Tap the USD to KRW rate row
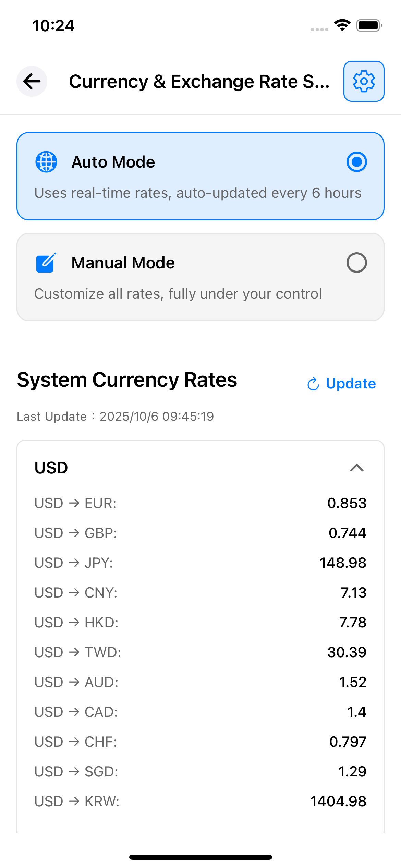This screenshot has height=868, width=401. pos(200,801)
